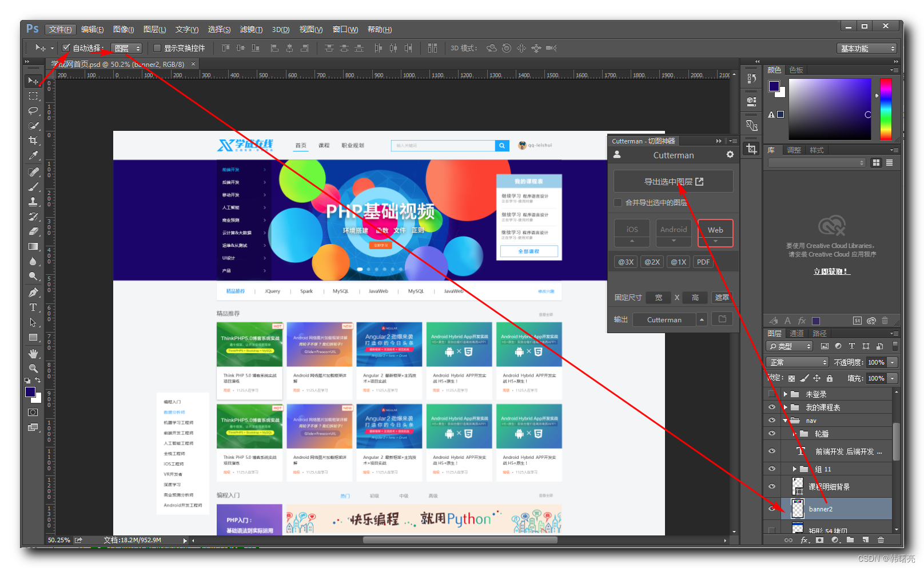Create a new group folder in Layers
This screenshot has width=924, height=568.
click(850, 539)
